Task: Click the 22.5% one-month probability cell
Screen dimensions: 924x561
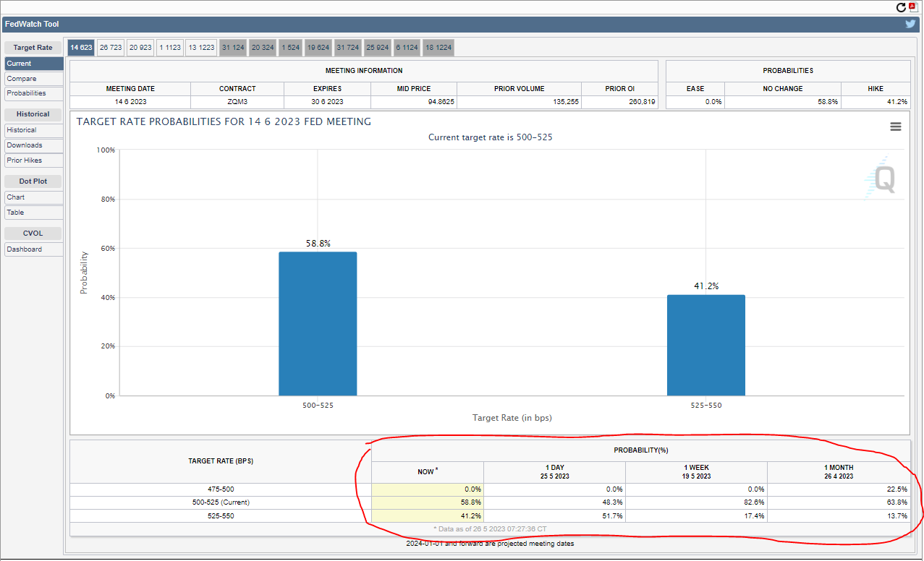Action: point(839,489)
